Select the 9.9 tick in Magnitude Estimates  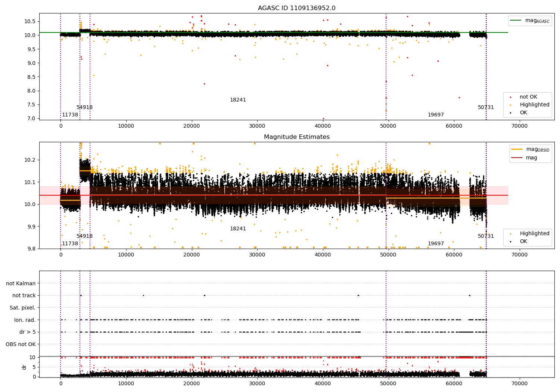tap(32, 227)
